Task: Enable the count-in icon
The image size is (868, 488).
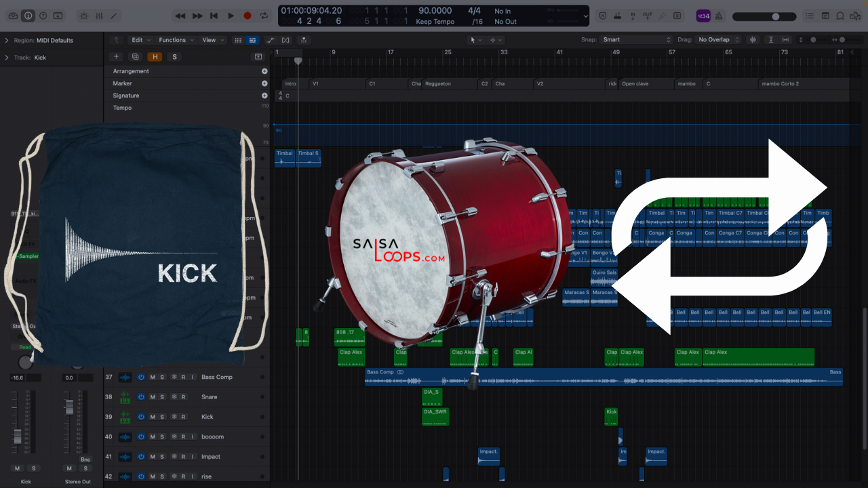Action: [703, 15]
